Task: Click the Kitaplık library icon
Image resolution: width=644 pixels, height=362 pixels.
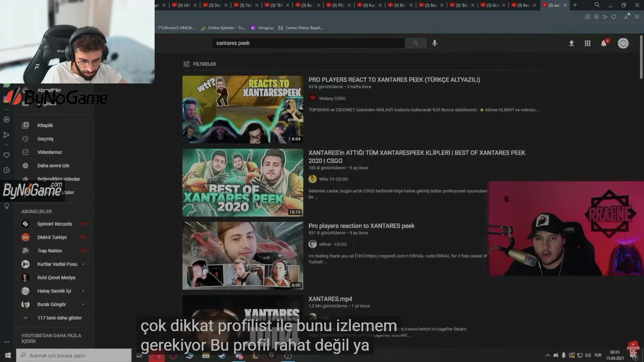Action: (x=26, y=125)
